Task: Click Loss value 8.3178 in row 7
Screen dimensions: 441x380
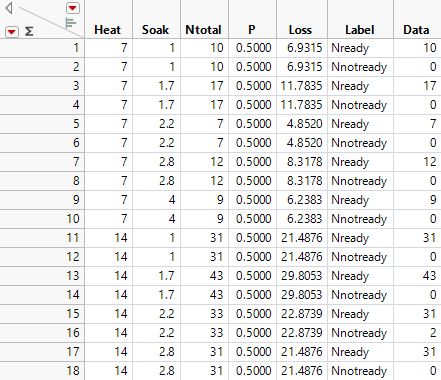Action: point(305,162)
